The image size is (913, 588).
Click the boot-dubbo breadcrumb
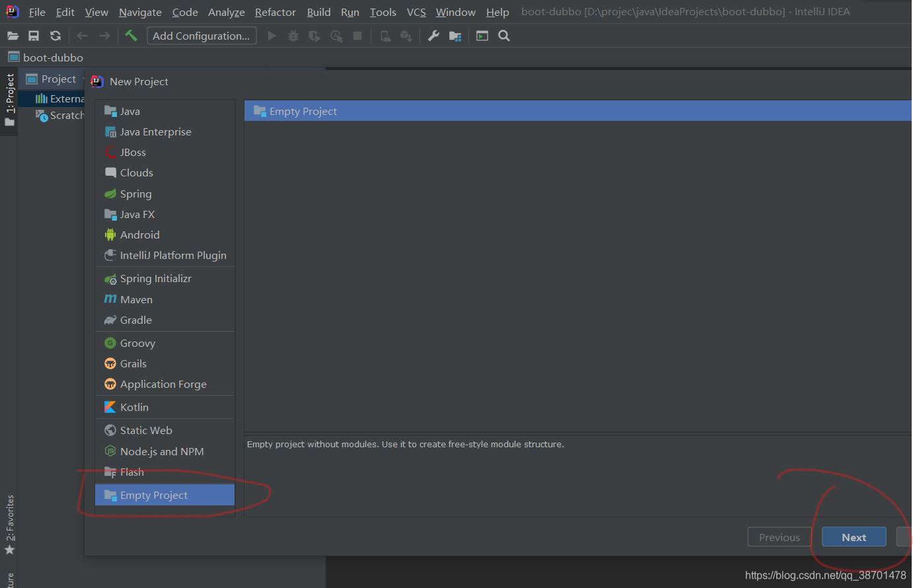point(46,57)
